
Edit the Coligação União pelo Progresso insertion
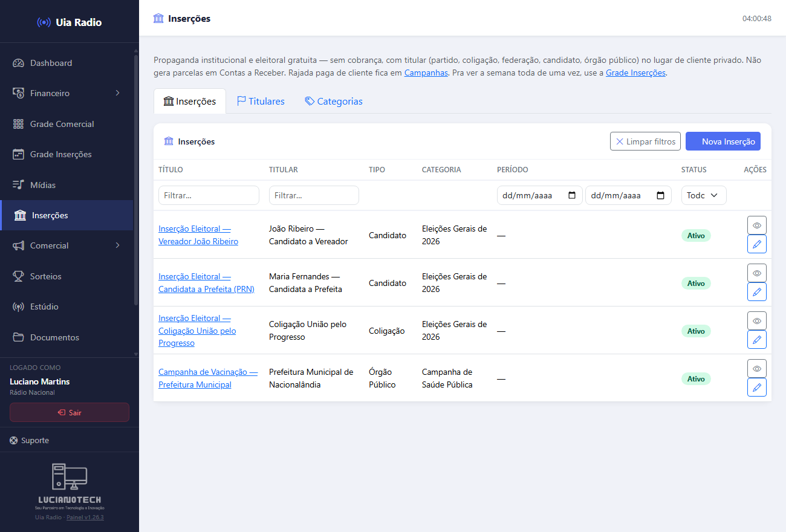[x=756, y=339]
